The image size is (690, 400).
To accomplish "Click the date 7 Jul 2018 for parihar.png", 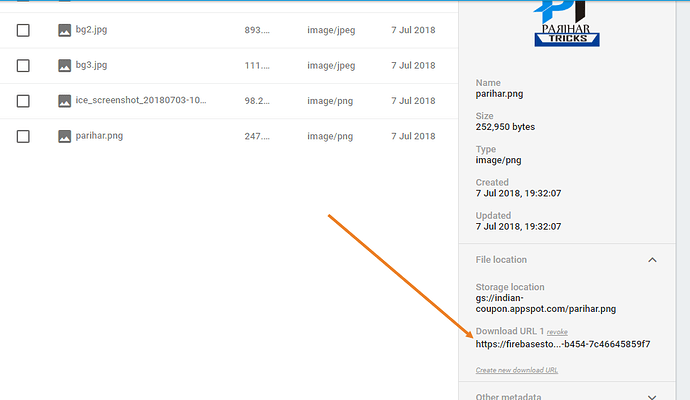I will click(x=413, y=136).
